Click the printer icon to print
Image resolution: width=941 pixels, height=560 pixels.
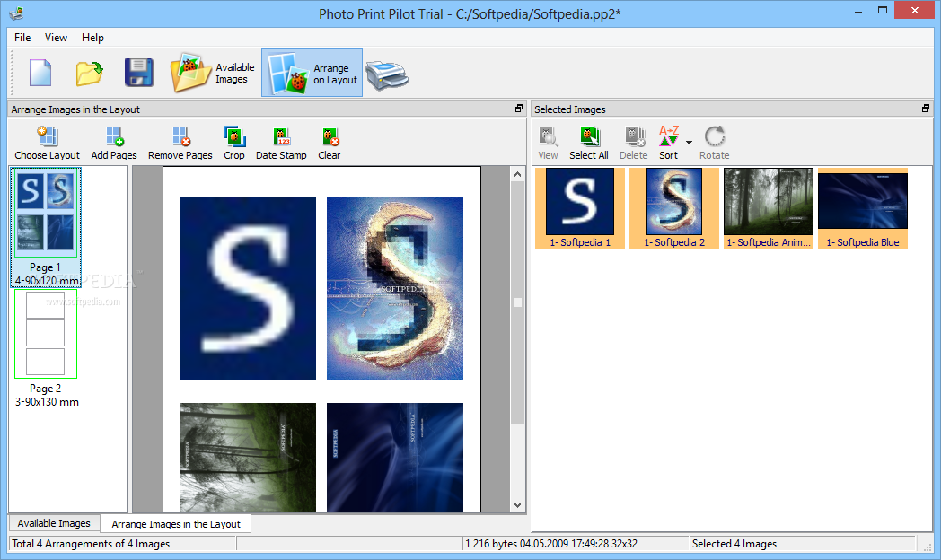pyautogui.click(x=387, y=75)
